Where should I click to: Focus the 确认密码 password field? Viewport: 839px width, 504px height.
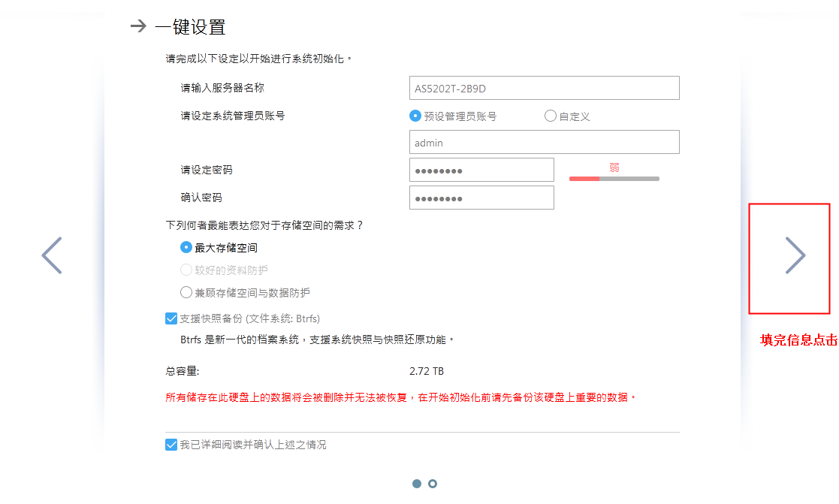481,198
